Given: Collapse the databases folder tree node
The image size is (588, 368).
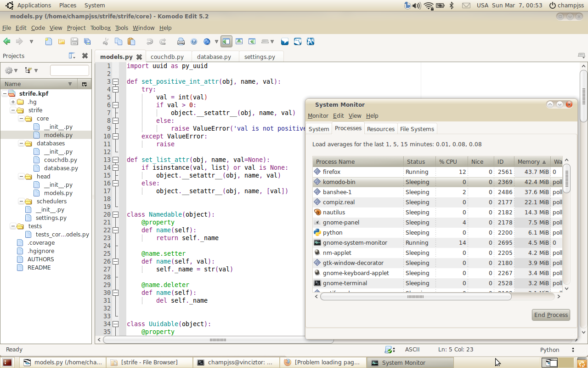Looking at the screenshot, I should pos(21,144).
